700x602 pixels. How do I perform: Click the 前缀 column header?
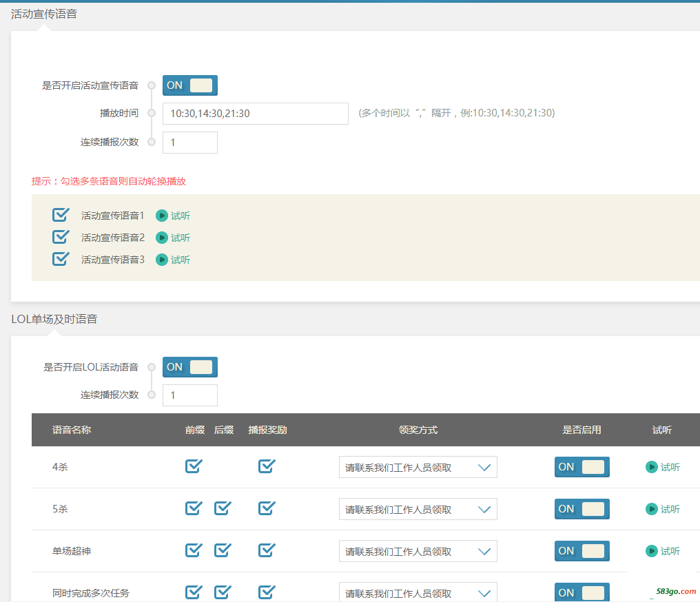195,430
